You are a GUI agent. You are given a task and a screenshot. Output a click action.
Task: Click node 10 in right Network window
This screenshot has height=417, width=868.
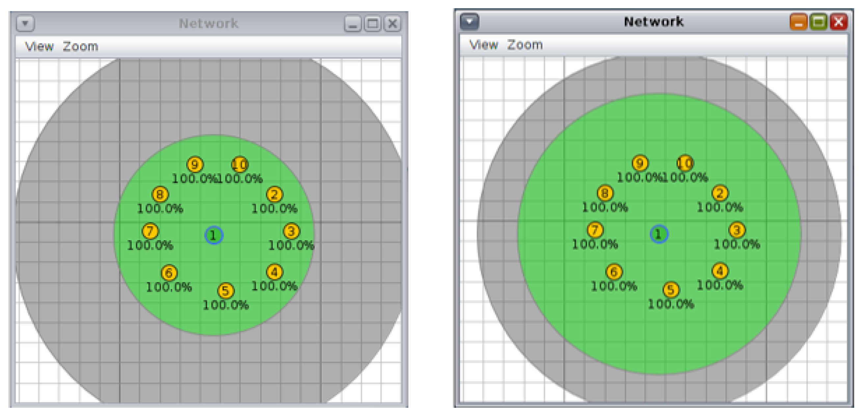click(685, 163)
